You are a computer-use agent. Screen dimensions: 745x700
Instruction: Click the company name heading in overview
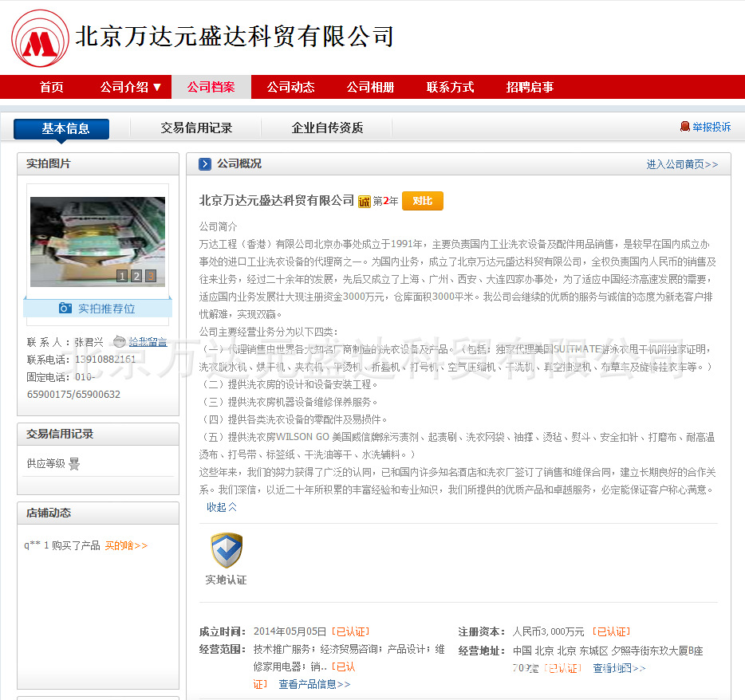coord(277,200)
